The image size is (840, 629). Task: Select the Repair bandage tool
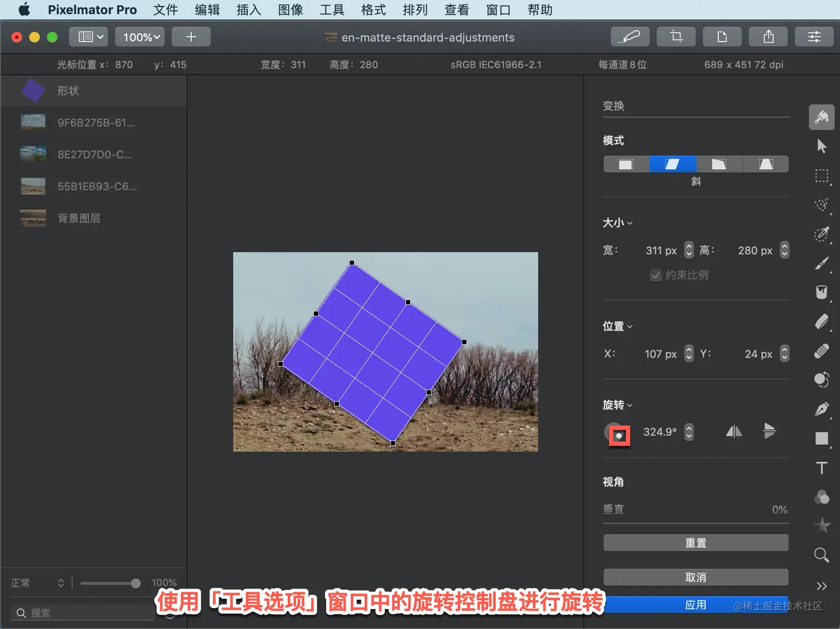pos(822,351)
